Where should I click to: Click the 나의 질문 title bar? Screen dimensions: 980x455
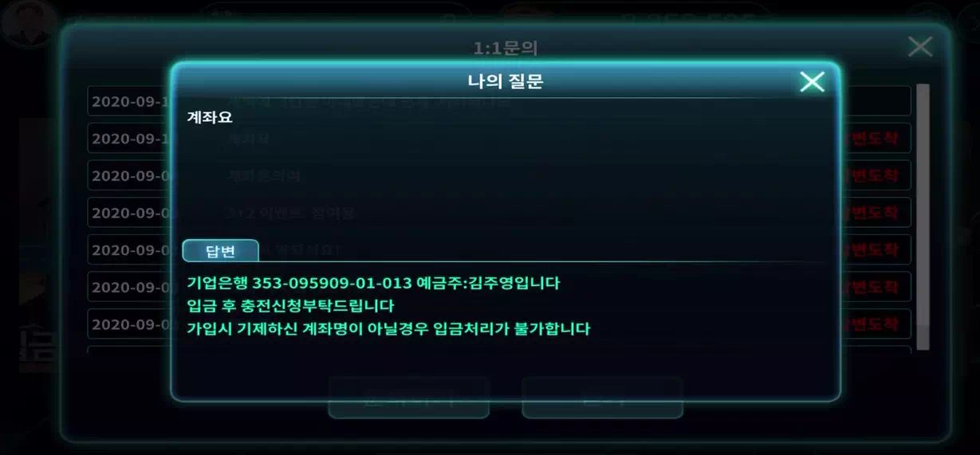point(505,81)
